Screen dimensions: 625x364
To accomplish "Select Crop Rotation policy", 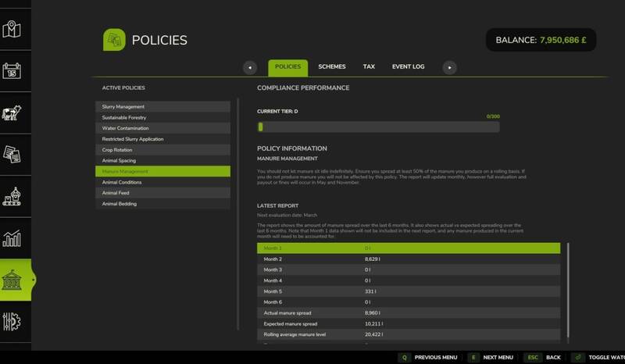I will pos(162,150).
